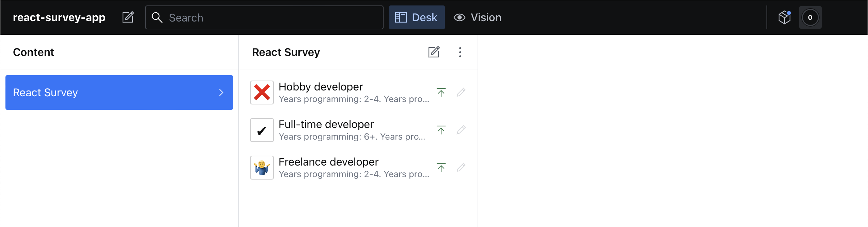The image size is (868, 227).
Task: Click the red X thumbnail of Hobby developer
Action: tap(262, 93)
